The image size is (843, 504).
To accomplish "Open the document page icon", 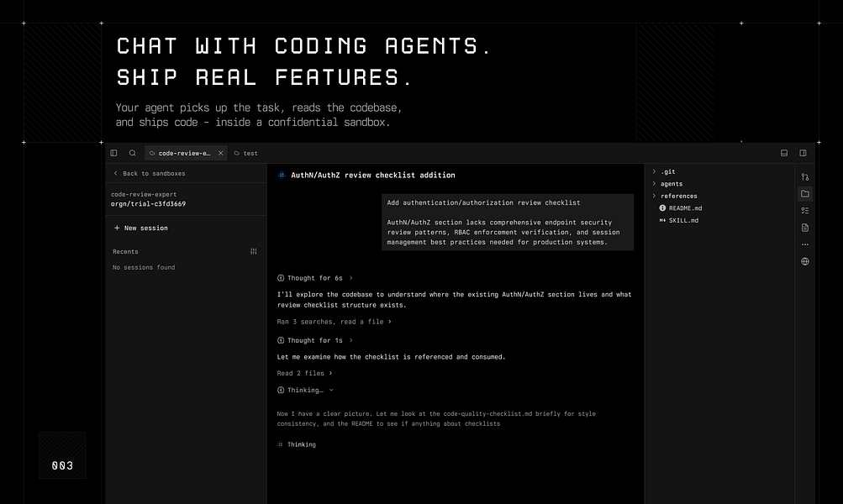I will [x=805, y=228].
